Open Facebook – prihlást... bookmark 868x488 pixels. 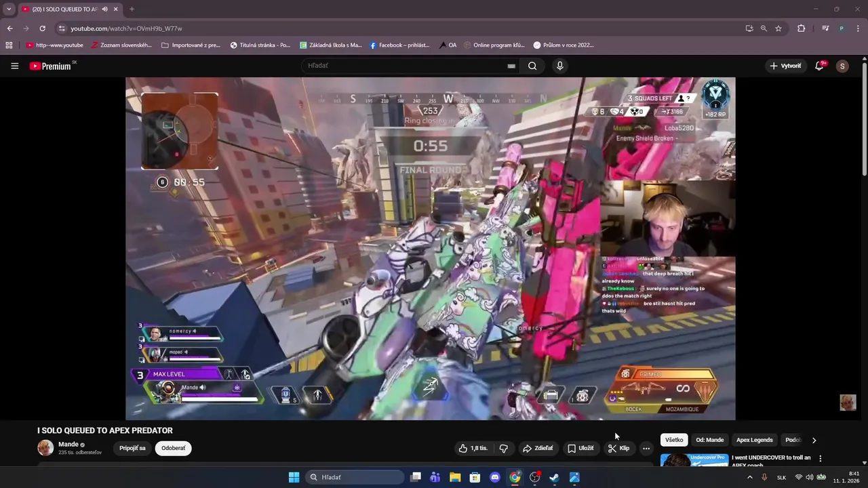400,45
